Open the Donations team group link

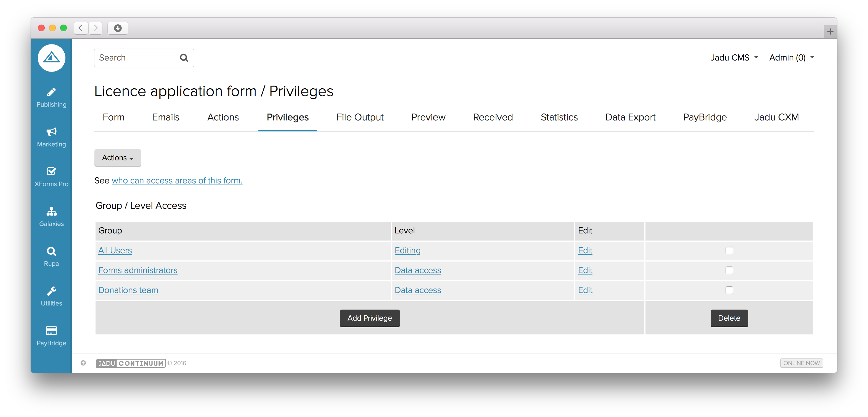tap(128, 290)
